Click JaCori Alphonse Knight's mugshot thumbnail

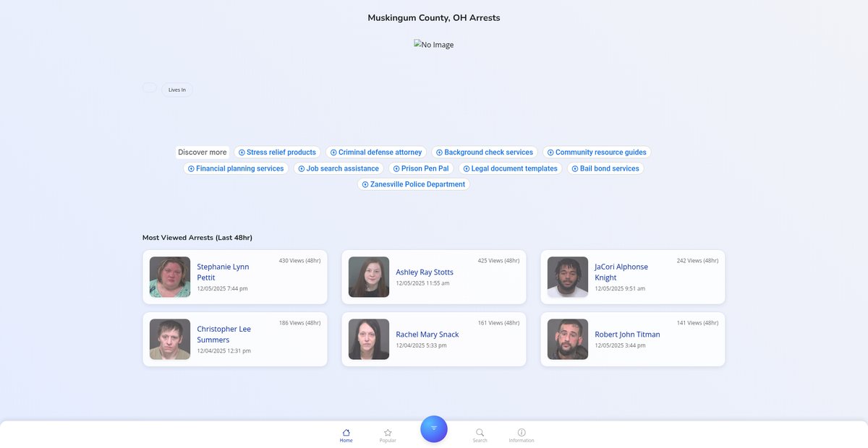click(568, 277)
